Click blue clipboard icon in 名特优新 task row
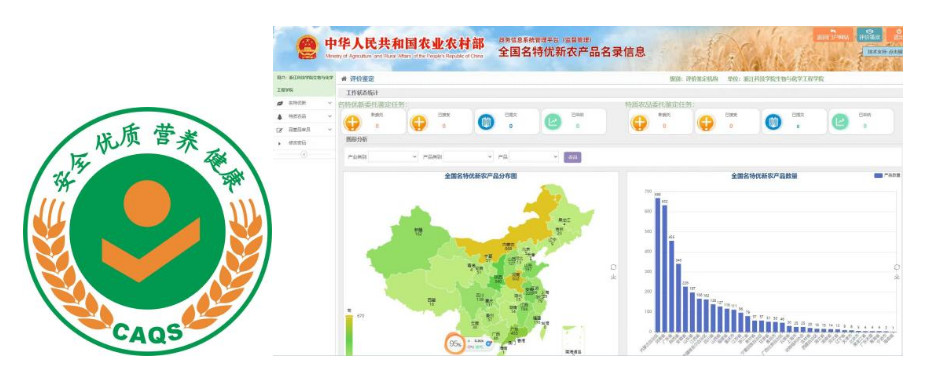 click(486, 122)
